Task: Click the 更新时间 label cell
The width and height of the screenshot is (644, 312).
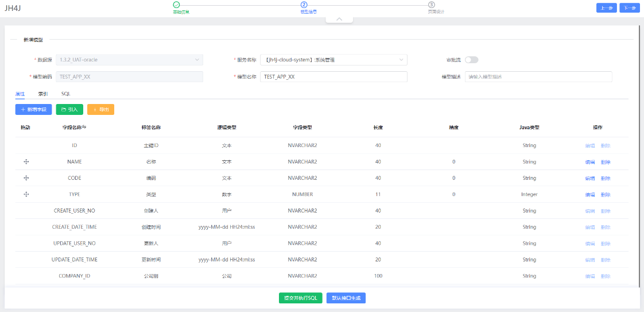Action: tap(151, 260)
